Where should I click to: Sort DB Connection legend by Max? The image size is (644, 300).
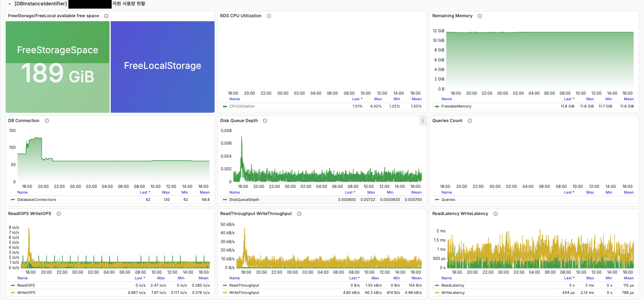[166, 192]
